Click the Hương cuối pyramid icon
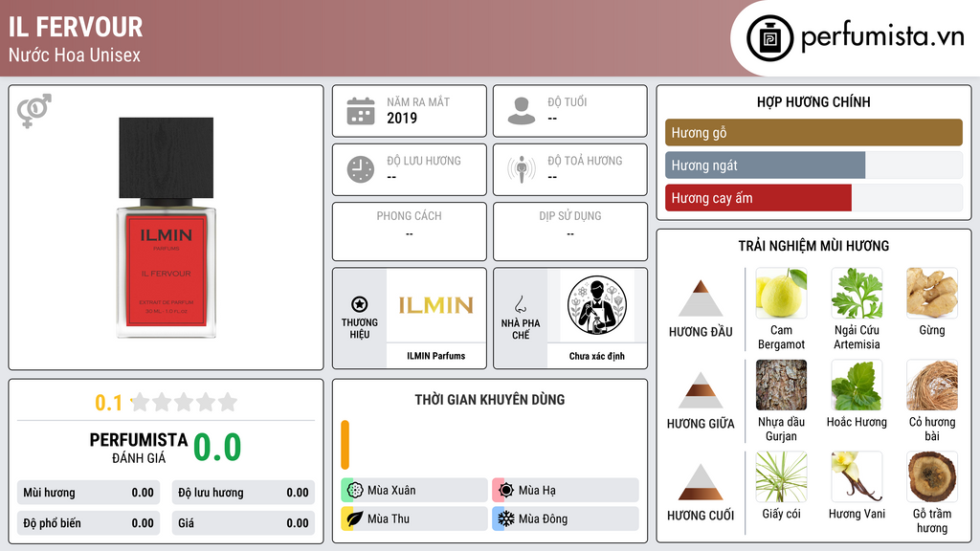This screenshot has width=980, height=551. coord(701,482)
